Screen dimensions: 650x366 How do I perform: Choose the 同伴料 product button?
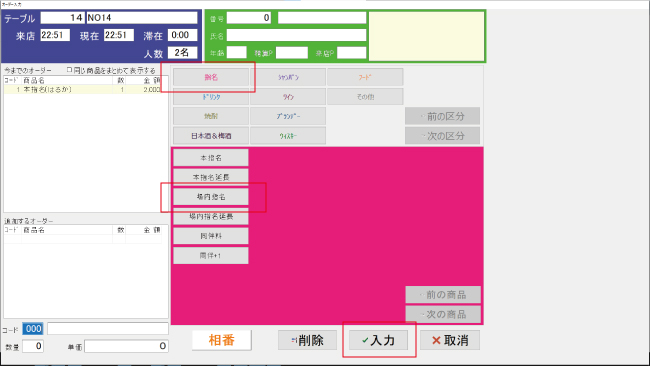click(211, 236)
